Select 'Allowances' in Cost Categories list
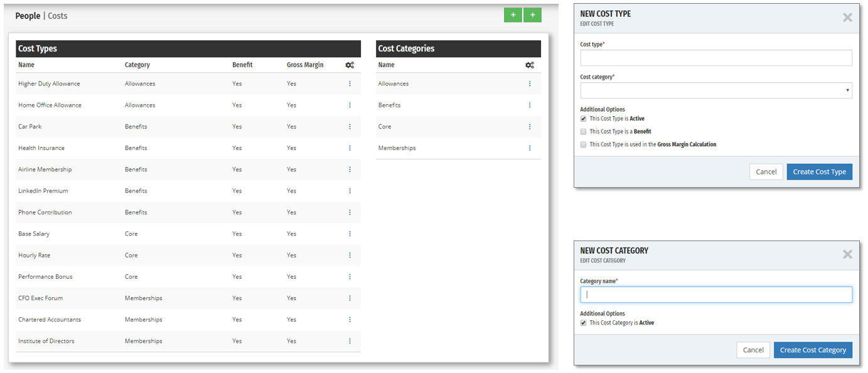The height and width of the screenshot is (373, 868). 394,84
